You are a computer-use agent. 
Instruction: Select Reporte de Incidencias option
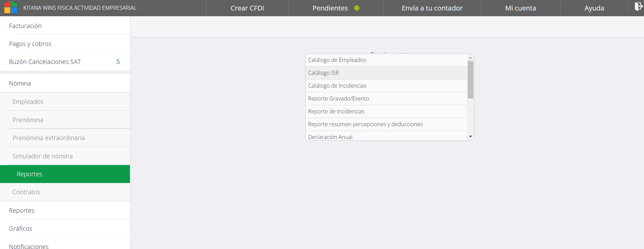point(336,111)
